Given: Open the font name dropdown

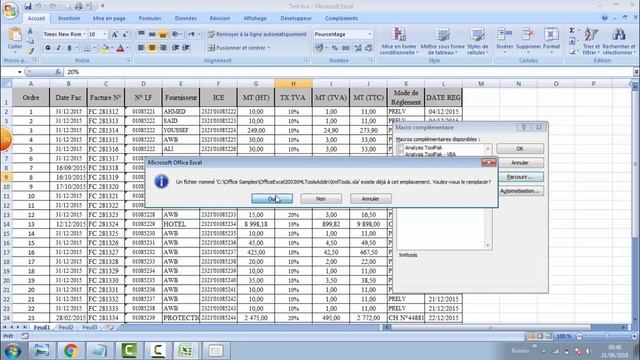Looking at the screenshot, I should [84, 34].
